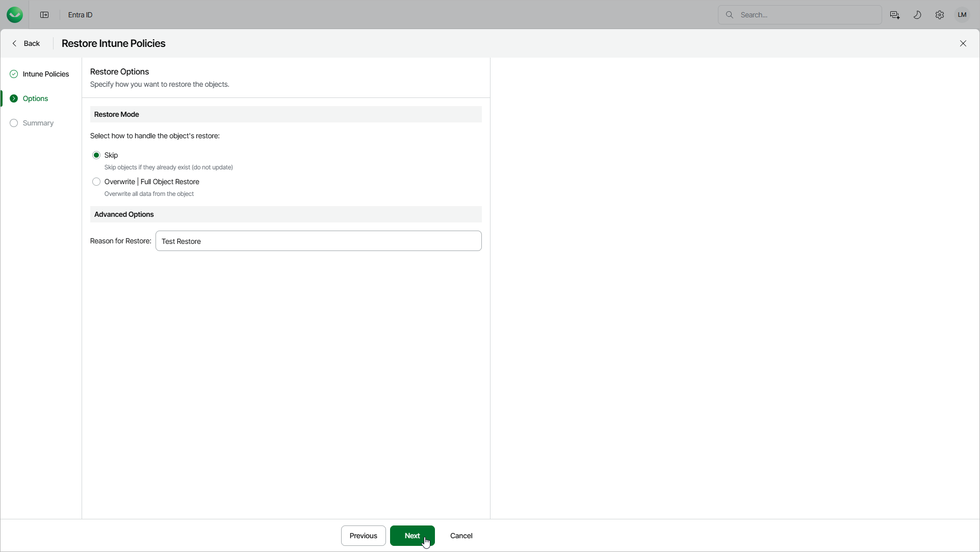The image size is (980, 552).
Task: Open the settings gear icon
Action: 940,15
